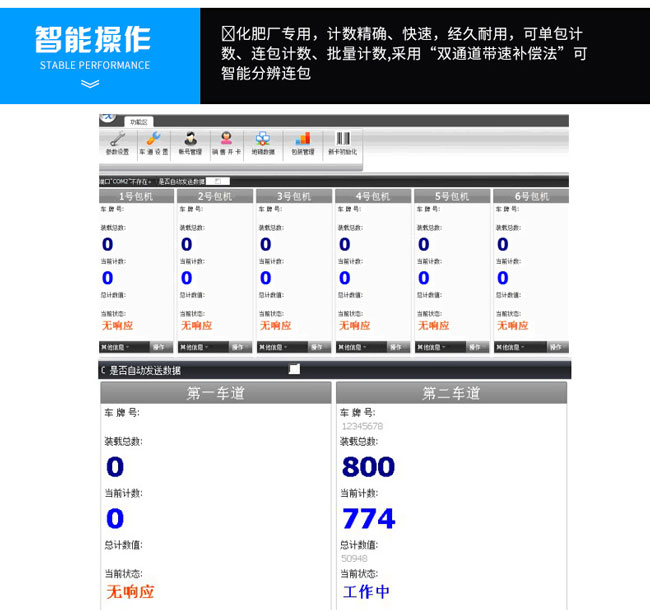Toggle the large 是否自动发送数据 checkbox
This screenshot has height=610, width=650.
tap(294, 369)
